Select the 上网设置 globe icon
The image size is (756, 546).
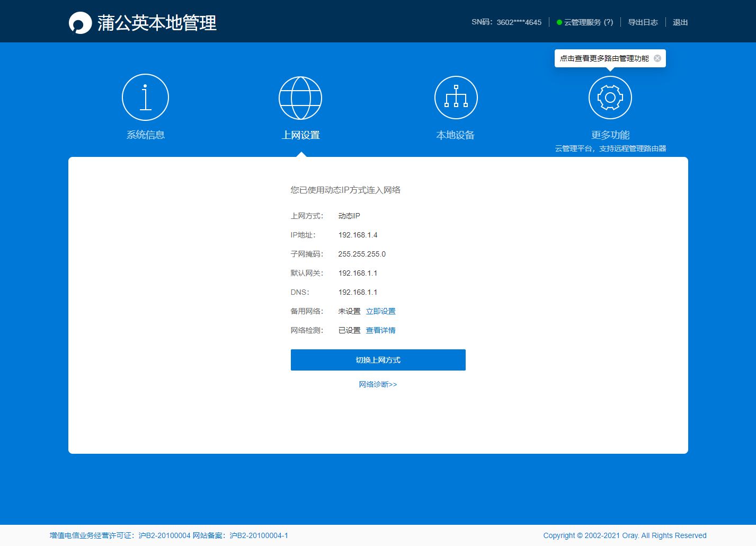click(x=300, y=98)
